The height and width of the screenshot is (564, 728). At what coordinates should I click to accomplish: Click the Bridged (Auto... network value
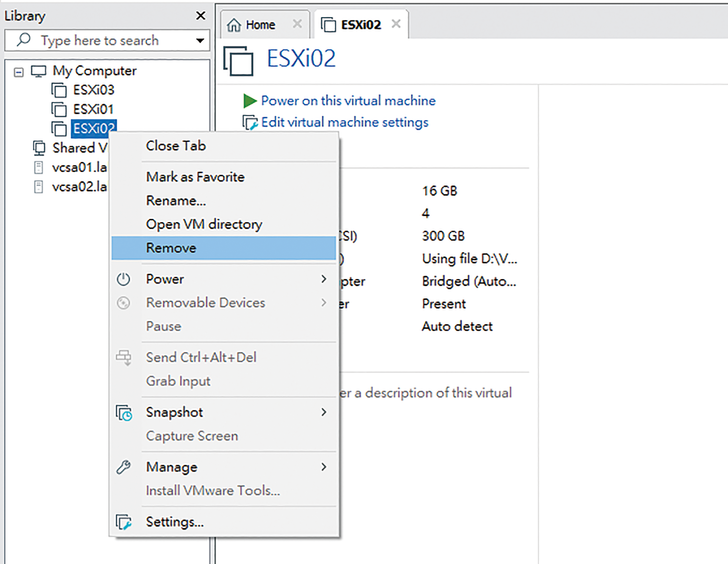(x=469, y=281)
